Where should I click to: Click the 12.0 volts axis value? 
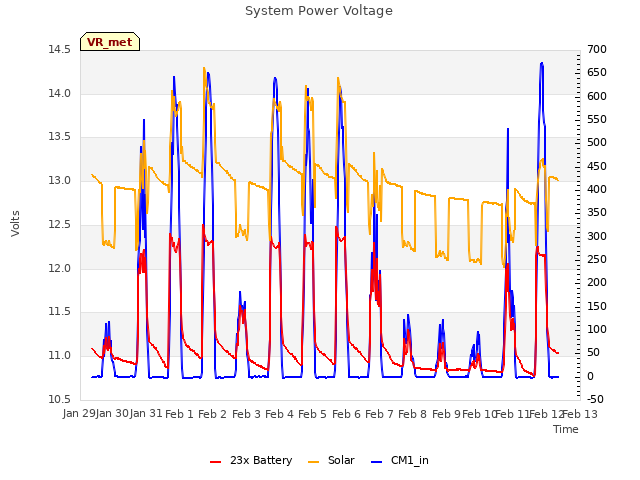click(x=59, y=269)
